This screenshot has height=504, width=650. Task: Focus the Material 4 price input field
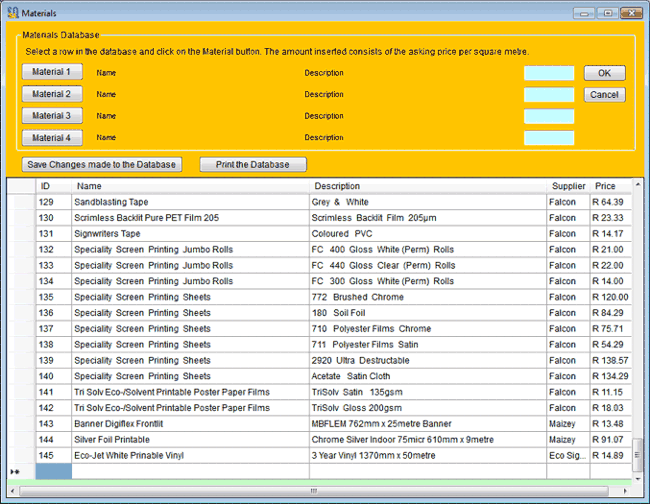pyautogui.click(x=549, y=138)
